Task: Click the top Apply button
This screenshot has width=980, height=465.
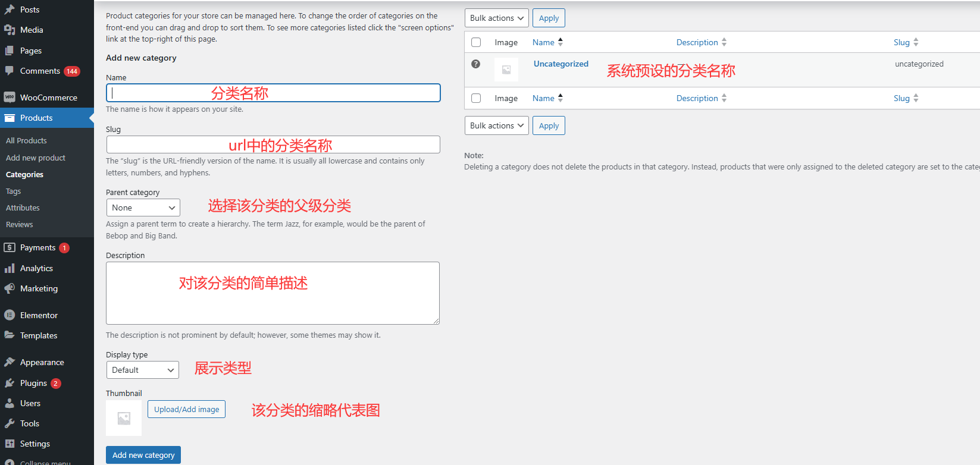Action: click(549, 18)
